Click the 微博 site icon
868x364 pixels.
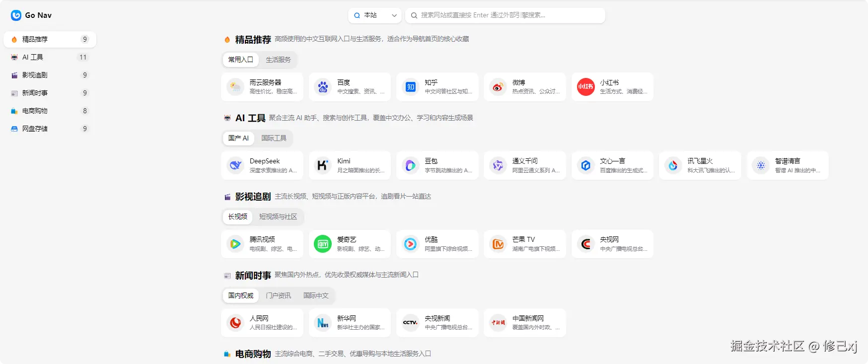[x=498, y=87]
